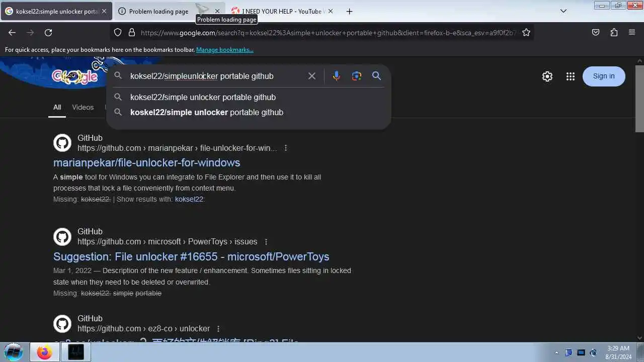Bookmark this page with the star
The height and width of the screenshot is (362, 644).
[x=526, y=33]
